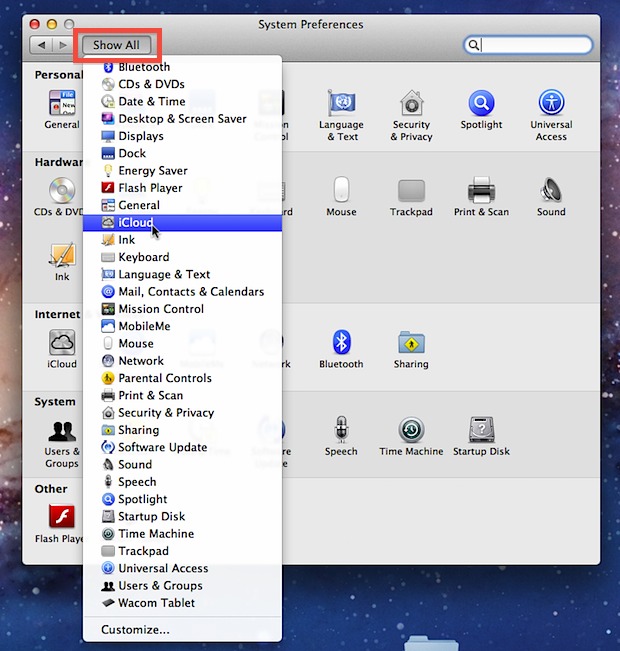The height and width of the screenshot is (651, 620).
Task: Open Print & Scan from the menu
Action: [183, 396]
